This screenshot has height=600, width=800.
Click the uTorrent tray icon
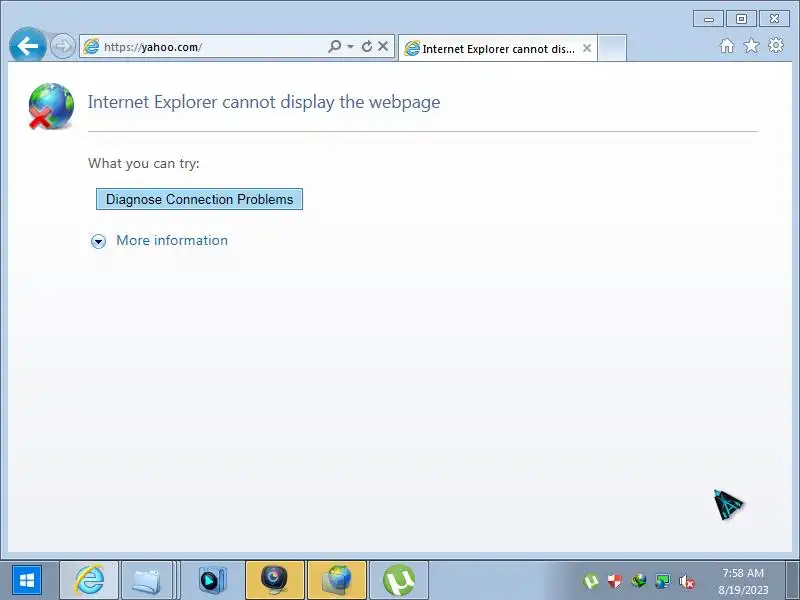590,581
